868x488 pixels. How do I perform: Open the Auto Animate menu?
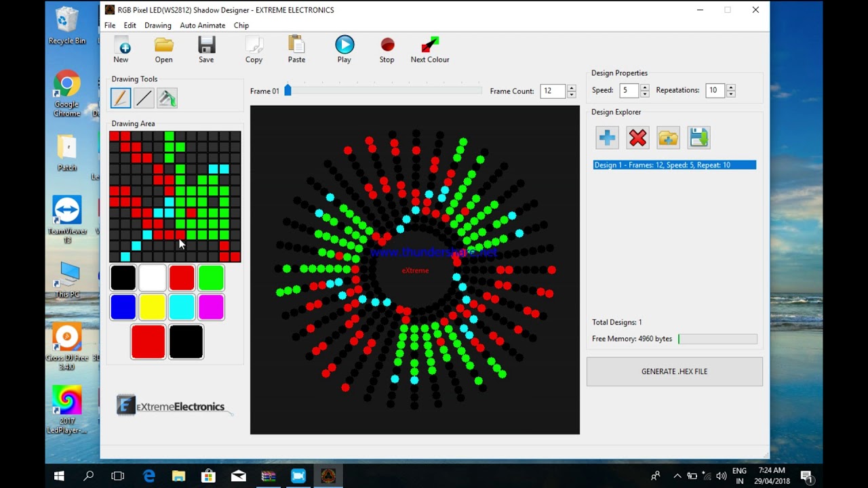[x=203, y=25]
